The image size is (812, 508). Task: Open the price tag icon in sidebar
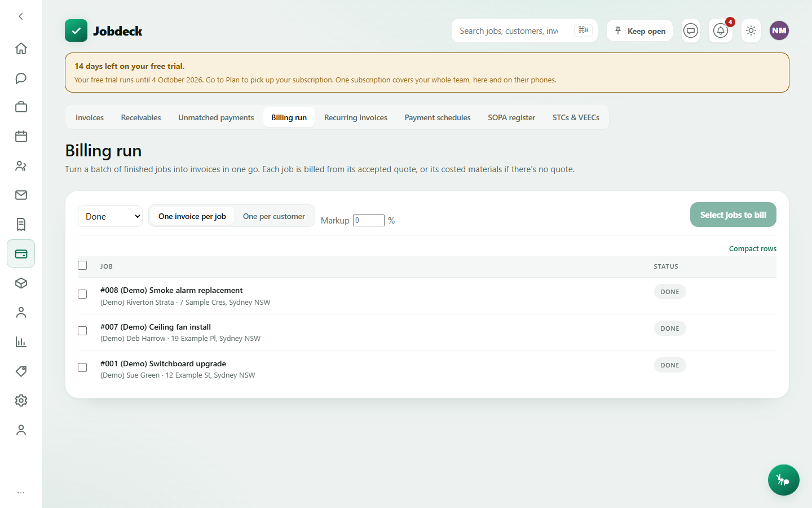(21, 371)
